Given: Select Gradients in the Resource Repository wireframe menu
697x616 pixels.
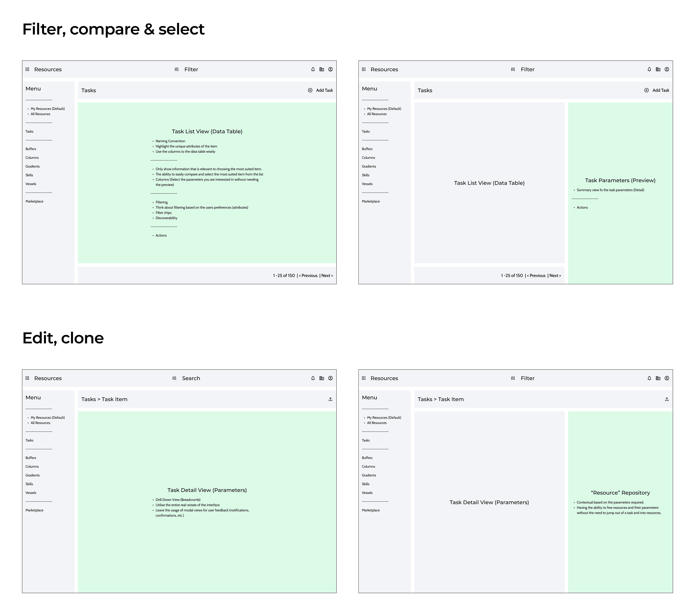Looking at the screenshot, I should tap(369, 475).
